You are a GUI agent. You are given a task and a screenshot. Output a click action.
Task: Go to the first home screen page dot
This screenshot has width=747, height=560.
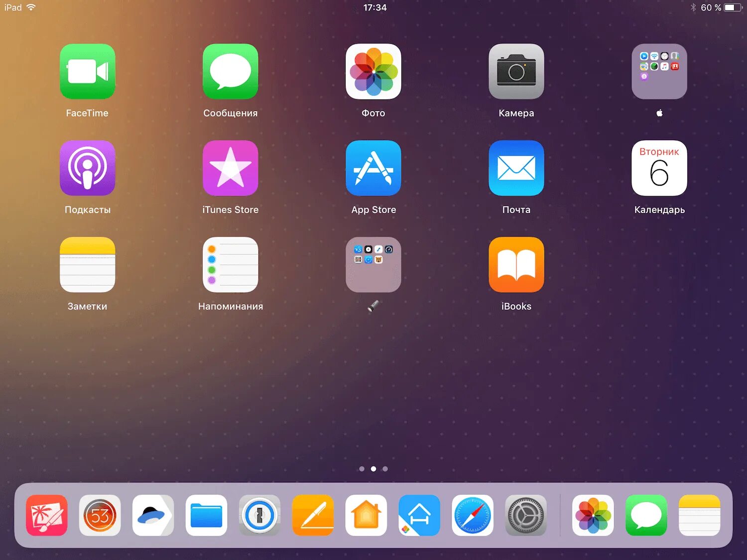click(x=362, y=469)
